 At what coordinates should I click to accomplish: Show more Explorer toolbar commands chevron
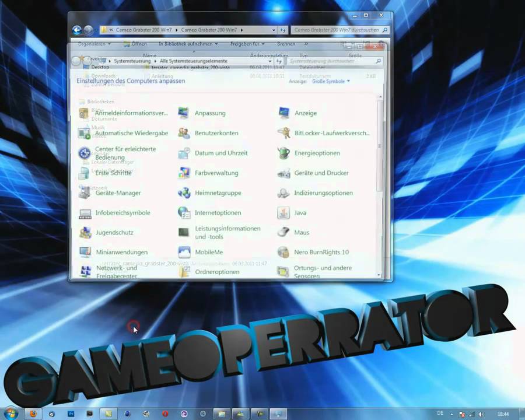tap(306, 44)
